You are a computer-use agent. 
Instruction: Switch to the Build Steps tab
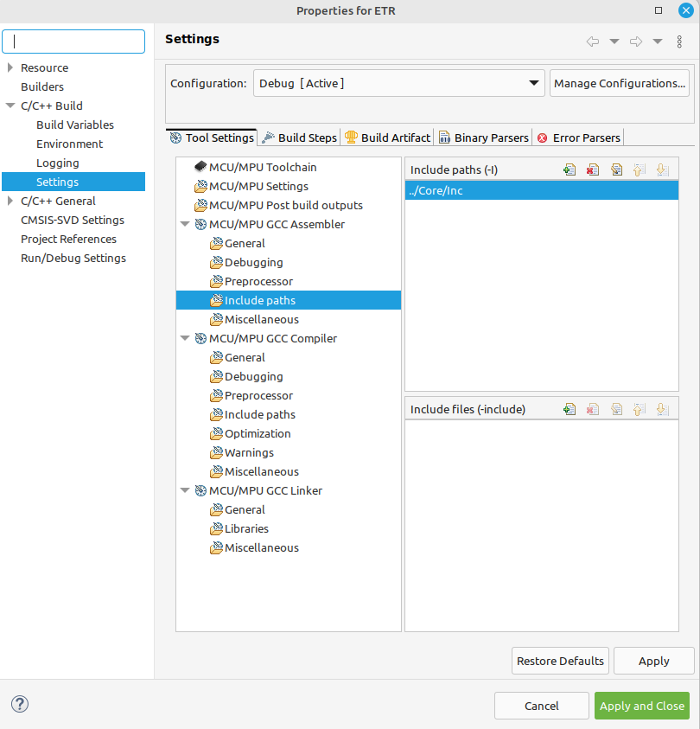[x=299, y=137]
